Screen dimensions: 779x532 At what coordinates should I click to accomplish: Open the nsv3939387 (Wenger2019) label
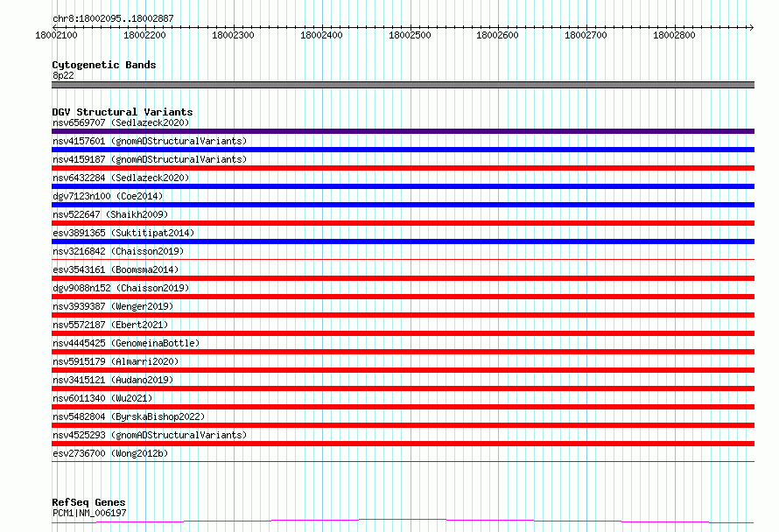point(113,306)
